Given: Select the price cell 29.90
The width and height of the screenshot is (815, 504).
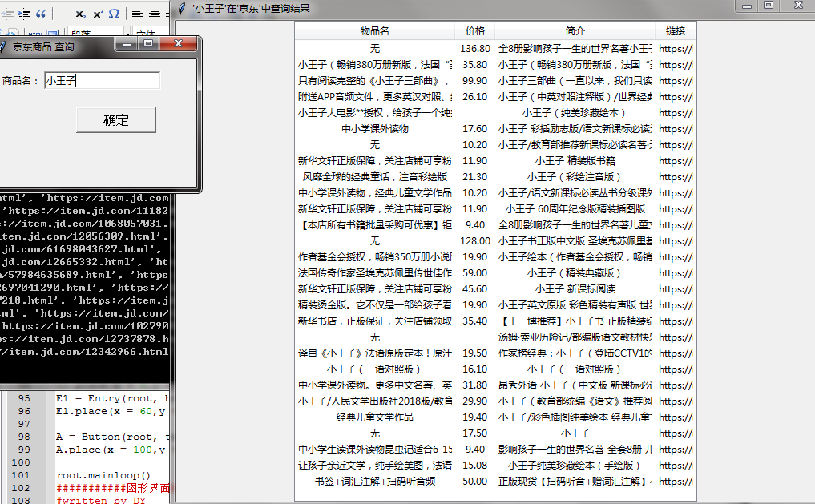Looking at the screenshot, I should click(x=475, y=401).
